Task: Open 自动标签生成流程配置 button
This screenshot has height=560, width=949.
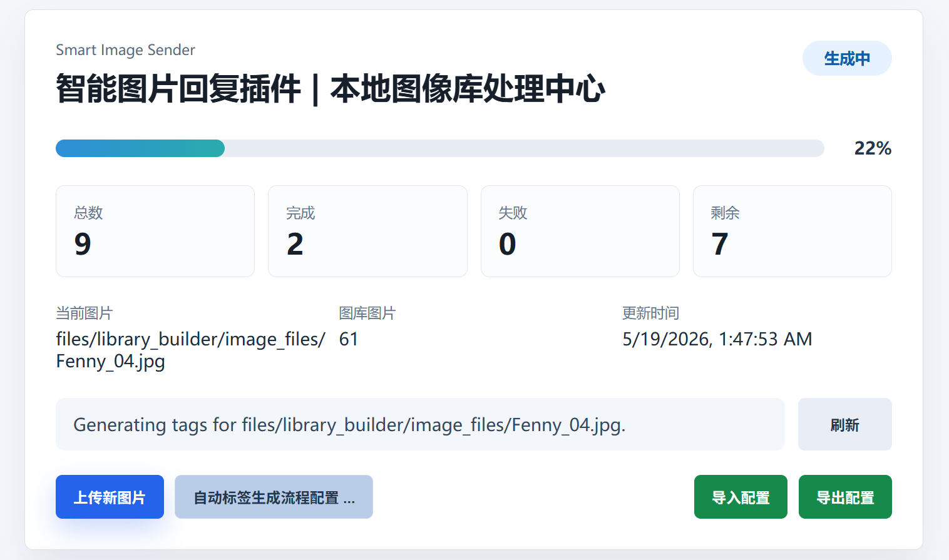Action: 274,497
